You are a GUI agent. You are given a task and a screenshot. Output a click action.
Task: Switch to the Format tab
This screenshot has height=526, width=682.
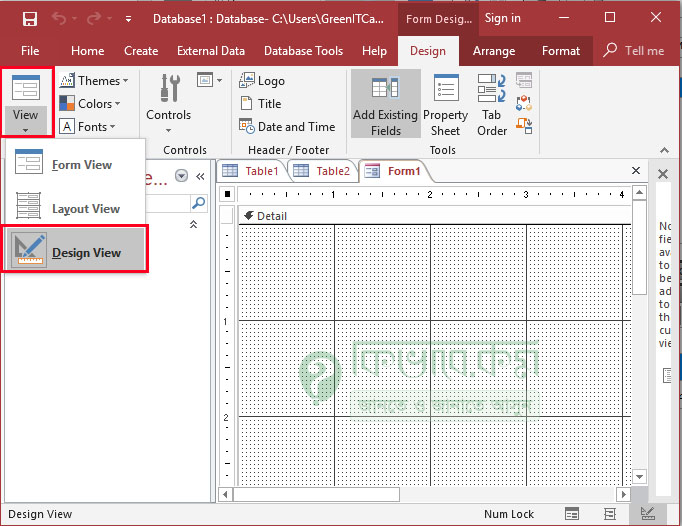pyautogui.click(x=561, y=51)
